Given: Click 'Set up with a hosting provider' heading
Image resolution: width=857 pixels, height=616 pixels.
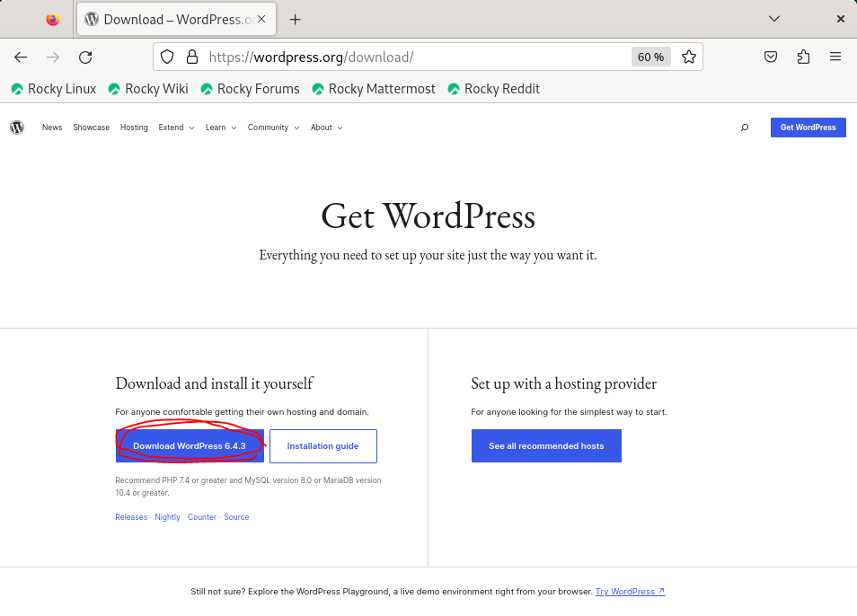Looking at the screenshot, I should point(563,383).
